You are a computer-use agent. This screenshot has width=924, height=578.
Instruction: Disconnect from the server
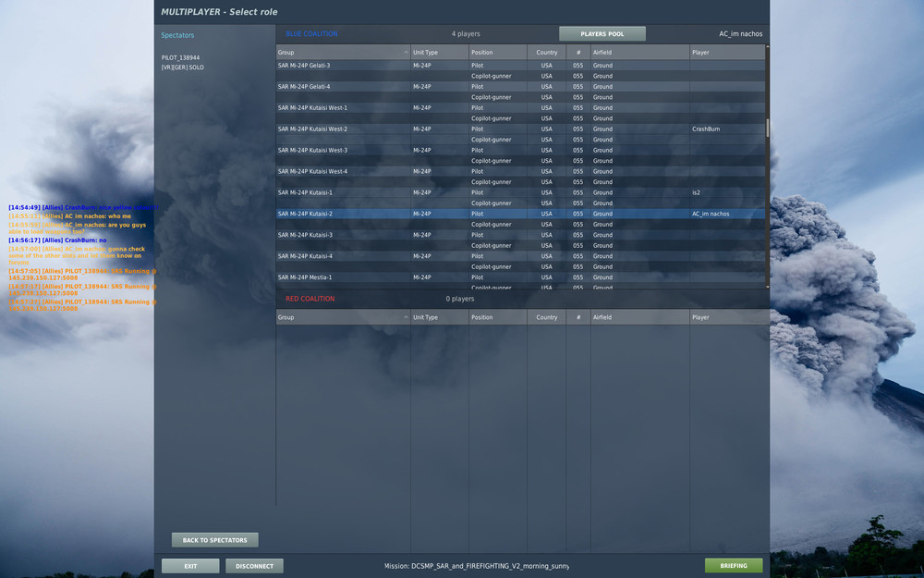coord(255,566)
